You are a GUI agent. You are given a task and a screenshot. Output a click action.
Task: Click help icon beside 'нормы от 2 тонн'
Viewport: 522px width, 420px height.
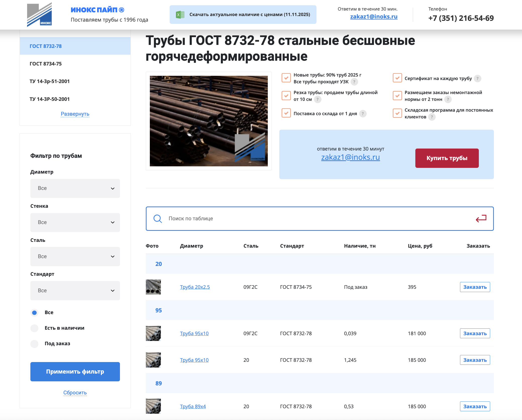click(448, 99)
